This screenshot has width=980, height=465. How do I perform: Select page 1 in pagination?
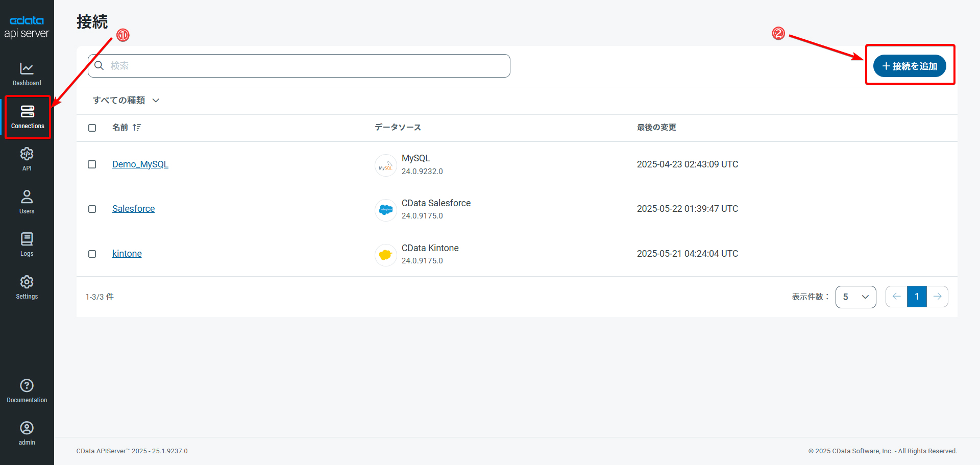pyautogui.click(x=917, y=297)
